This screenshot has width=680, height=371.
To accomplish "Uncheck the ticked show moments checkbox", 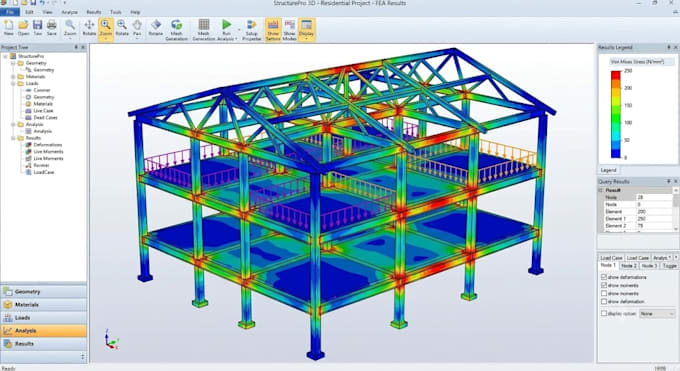I will (604, 285).
